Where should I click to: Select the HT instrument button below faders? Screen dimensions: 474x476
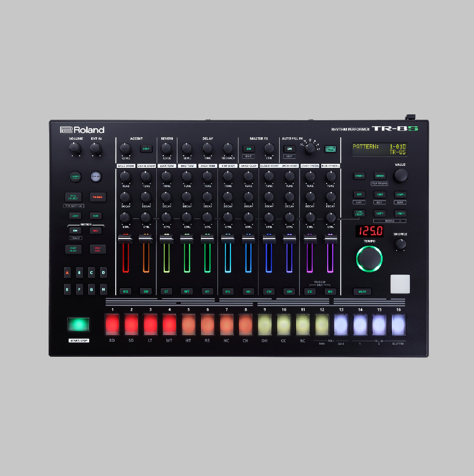click(x=207, y=292)
